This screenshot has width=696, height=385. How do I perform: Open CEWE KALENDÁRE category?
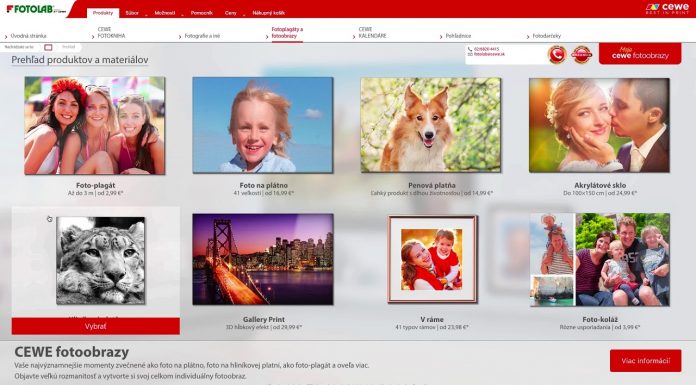coord(372,32)
